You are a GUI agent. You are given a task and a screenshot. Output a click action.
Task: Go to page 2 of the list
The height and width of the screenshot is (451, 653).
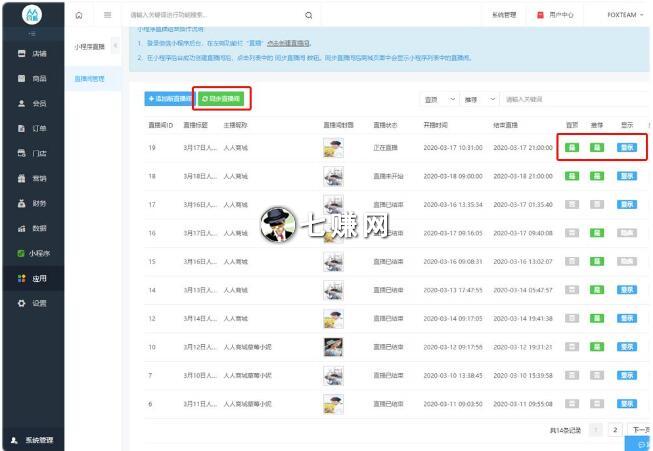pos(615,430)
